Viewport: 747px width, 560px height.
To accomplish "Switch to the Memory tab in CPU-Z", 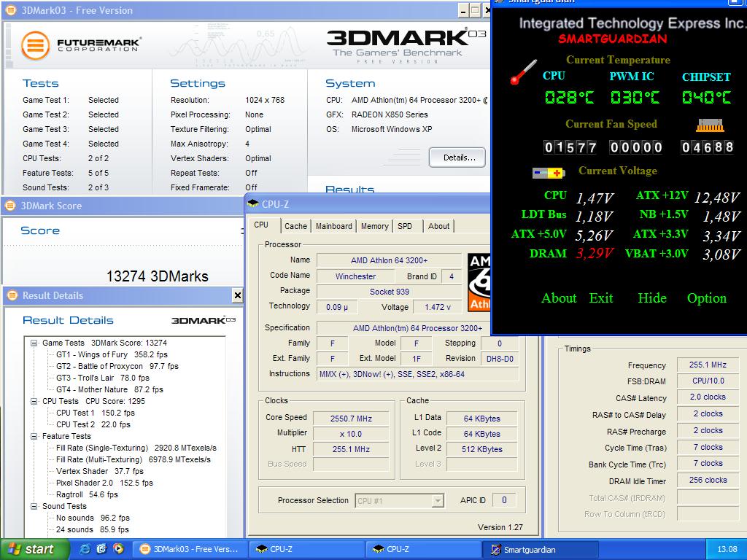I will (374, 226).
